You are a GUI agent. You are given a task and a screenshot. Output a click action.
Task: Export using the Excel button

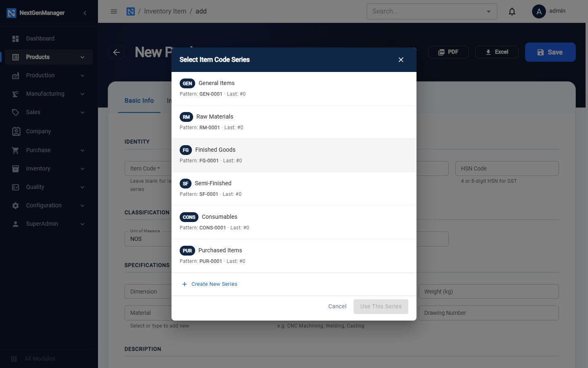click(x=497, y=52)
